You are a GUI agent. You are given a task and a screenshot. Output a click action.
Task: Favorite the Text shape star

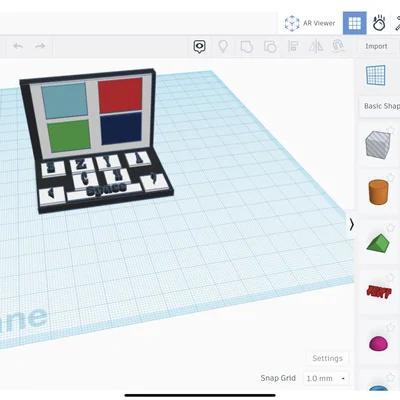tap(390, 277)
